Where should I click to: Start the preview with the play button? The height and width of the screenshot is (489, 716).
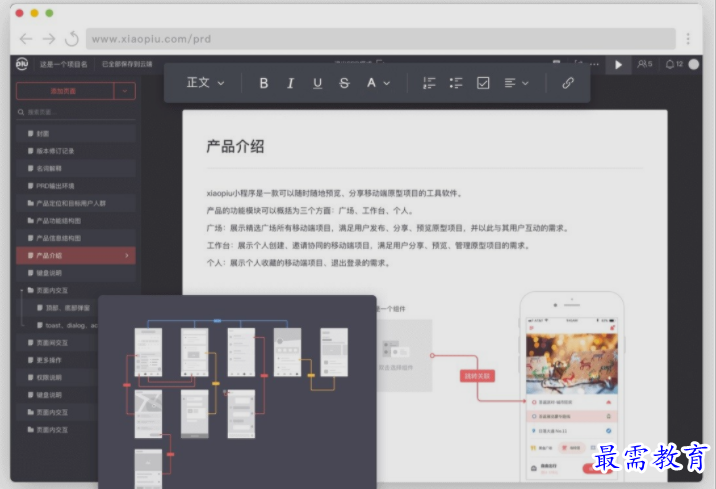[x=618, y=65]
